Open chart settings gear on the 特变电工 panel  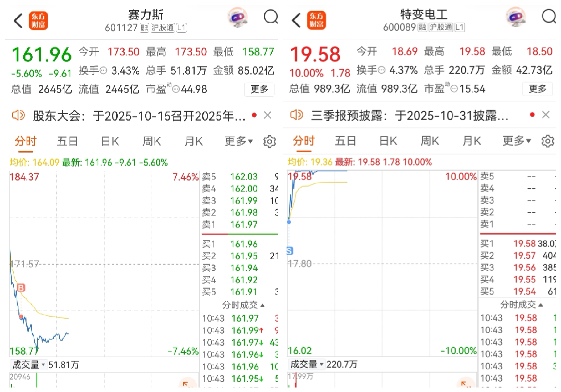click(547, 141)
